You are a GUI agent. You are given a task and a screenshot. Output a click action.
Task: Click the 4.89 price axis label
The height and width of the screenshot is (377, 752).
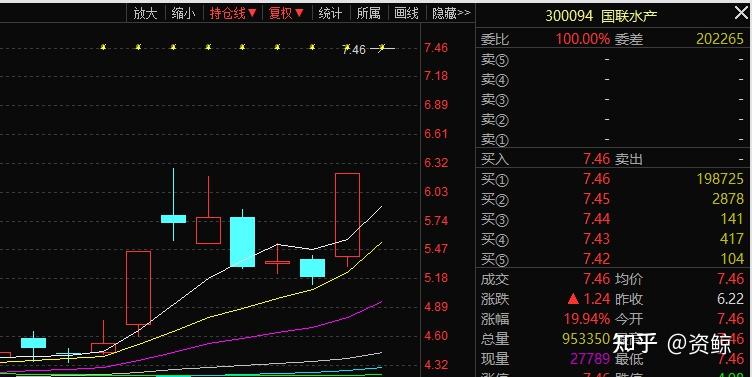point(436,307)
